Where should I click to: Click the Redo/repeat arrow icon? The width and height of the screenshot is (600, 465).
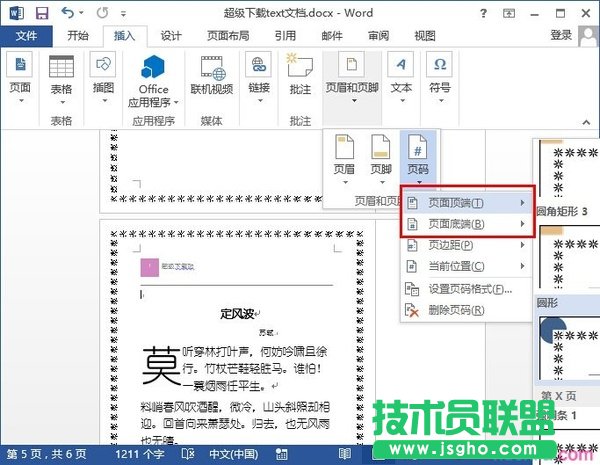(x=102, y=13)
